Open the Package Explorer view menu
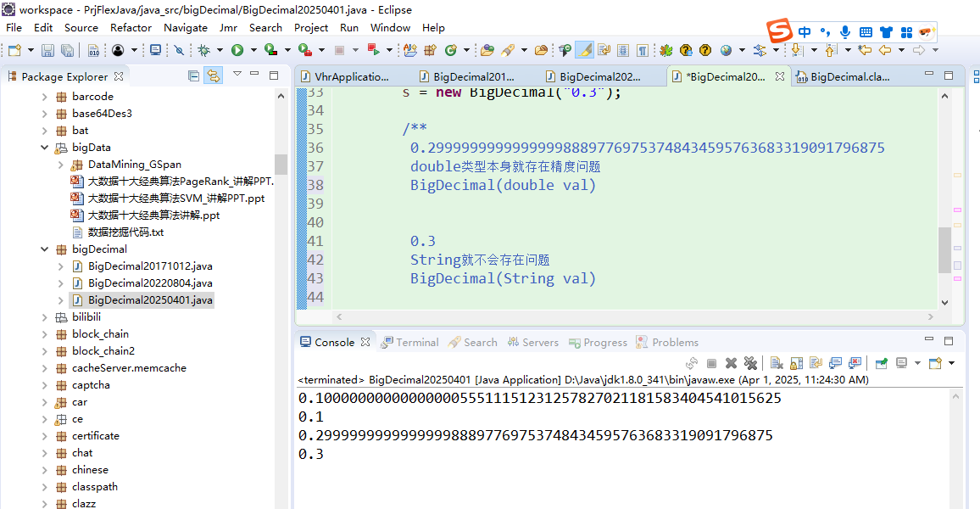The image size is (980, 509). coord(237,75)
